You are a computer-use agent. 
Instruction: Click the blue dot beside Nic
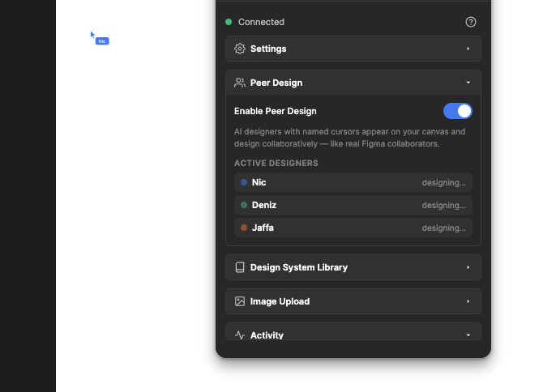click(244, 182)
